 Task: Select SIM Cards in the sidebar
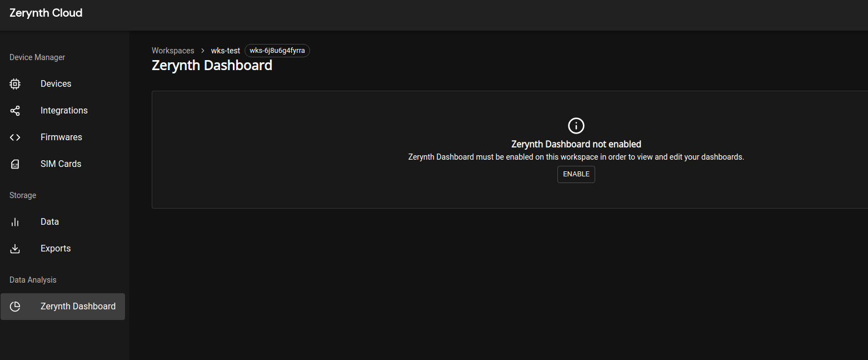coord(63,164)
